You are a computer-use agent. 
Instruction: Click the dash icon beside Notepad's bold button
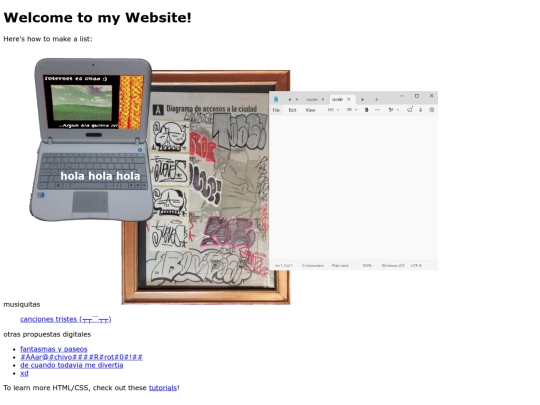coord(377,110)
